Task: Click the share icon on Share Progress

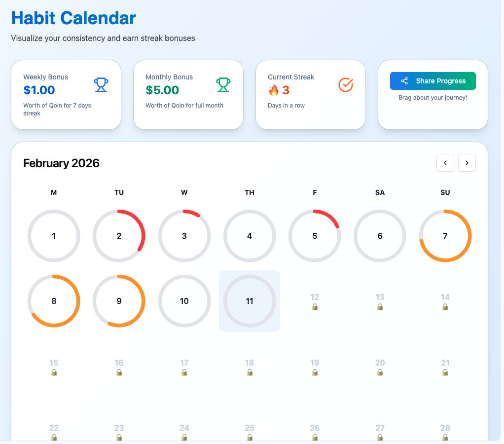Action: pyautogui.click(x=404, y=81)
